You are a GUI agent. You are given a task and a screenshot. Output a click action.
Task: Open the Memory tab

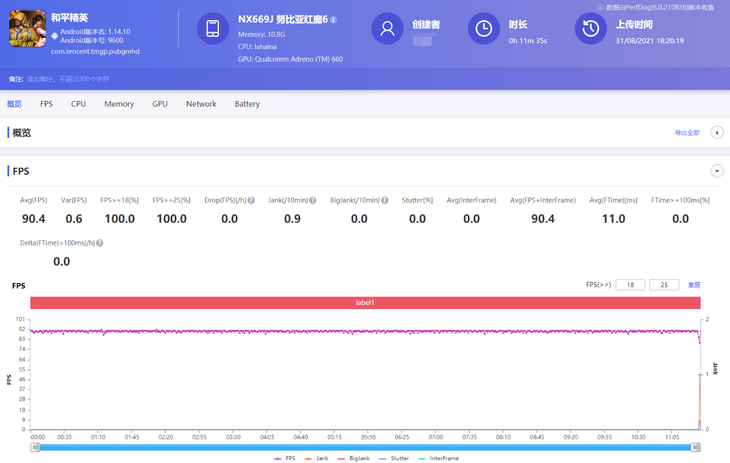(x=119, y=104)
